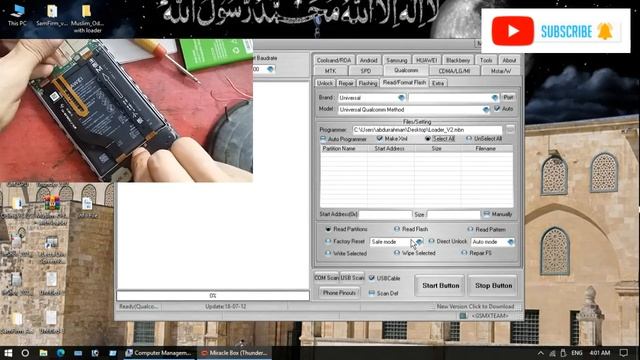Toggle Make Xml checkbox
Screen dimensions: 640x360
(x=380, y=139)
